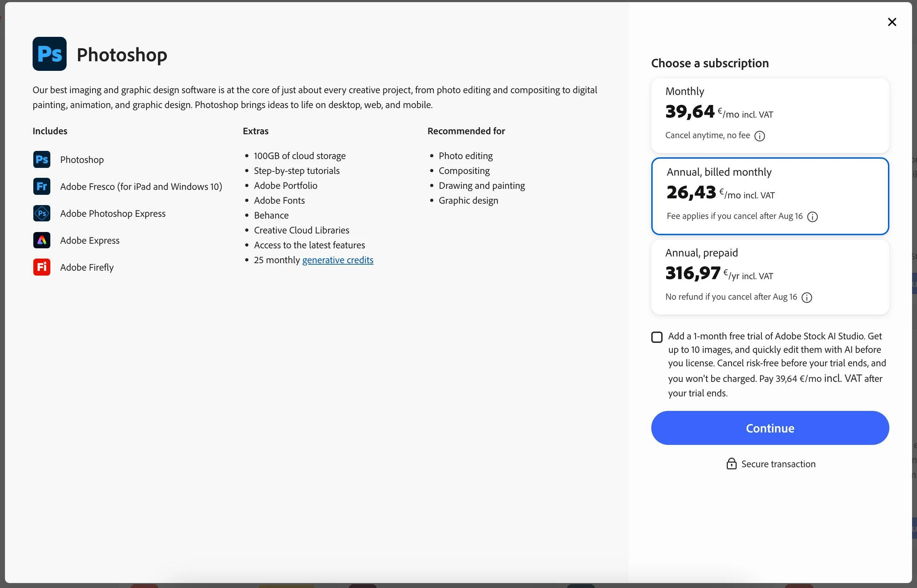The height and width of the screenshot is (588, 917).
Task: Click the Secure transaction lock icon
Action: click(x=731, y=464)
